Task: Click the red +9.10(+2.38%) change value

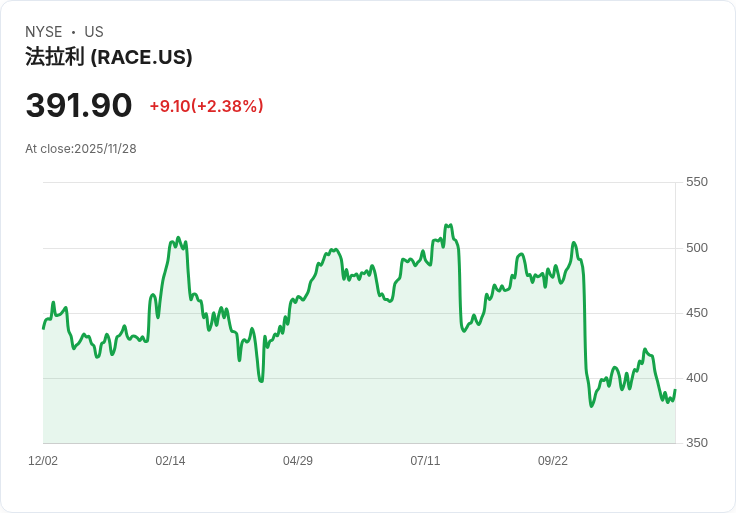Action: point(206,106)
